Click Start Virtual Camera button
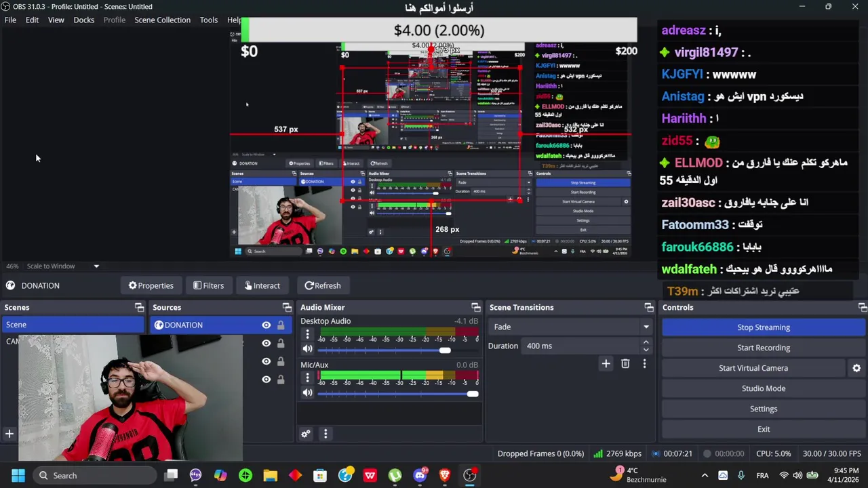The width and height of the screenshot is (868, 488). (753, 368)
